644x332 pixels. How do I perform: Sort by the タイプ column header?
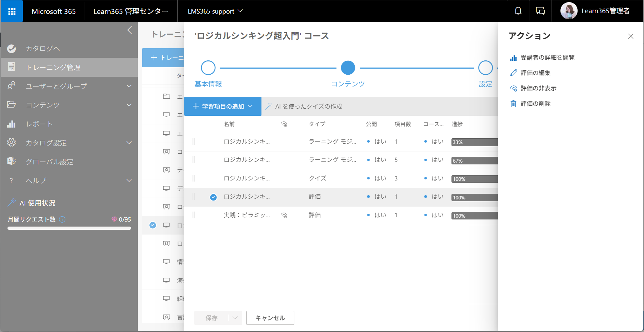(x=317, y=124)
